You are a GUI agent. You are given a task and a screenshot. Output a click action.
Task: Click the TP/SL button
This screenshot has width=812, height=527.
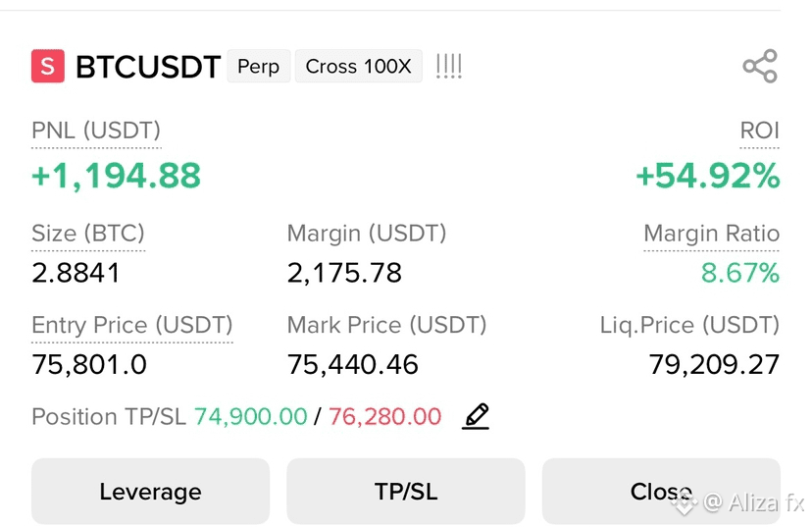[406, 492]
